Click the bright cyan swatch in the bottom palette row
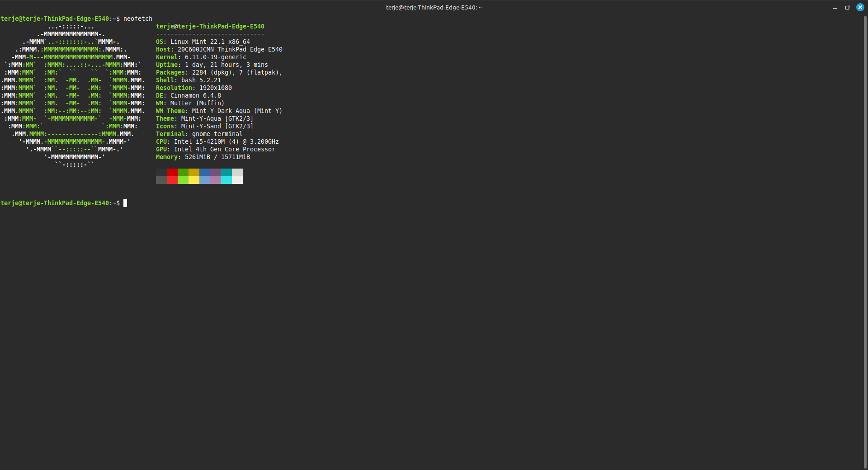The height and width of the screenshot is (470, 868). [226, 180]
